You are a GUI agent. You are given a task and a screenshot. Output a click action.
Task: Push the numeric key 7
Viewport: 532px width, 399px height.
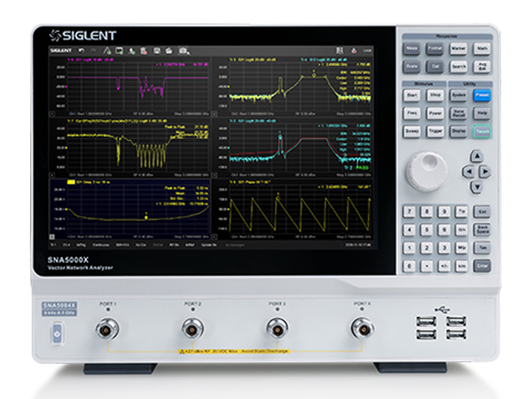409,212
